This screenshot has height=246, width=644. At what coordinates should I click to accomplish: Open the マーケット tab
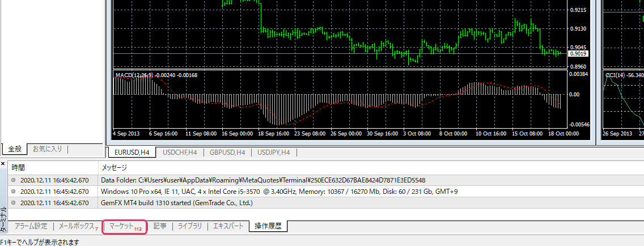tap(124, 226)
